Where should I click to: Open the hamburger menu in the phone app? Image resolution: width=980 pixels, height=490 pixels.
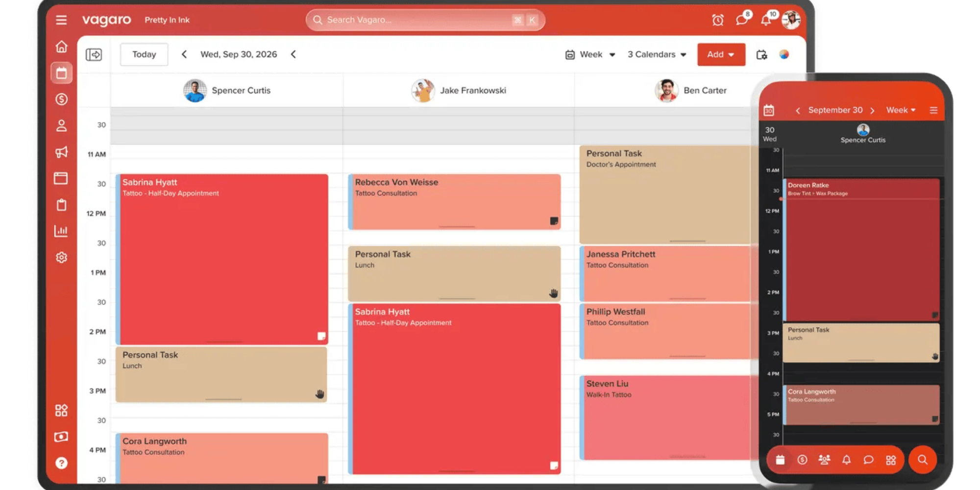coord(933,110)
